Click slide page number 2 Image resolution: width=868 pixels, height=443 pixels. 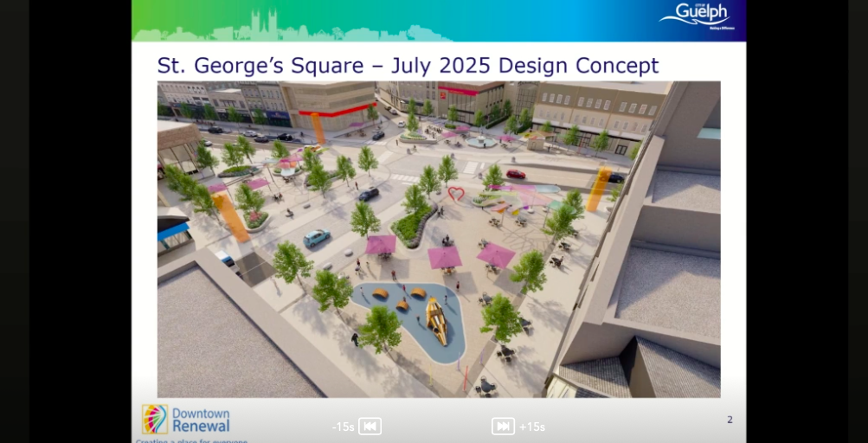click(730, 420)
